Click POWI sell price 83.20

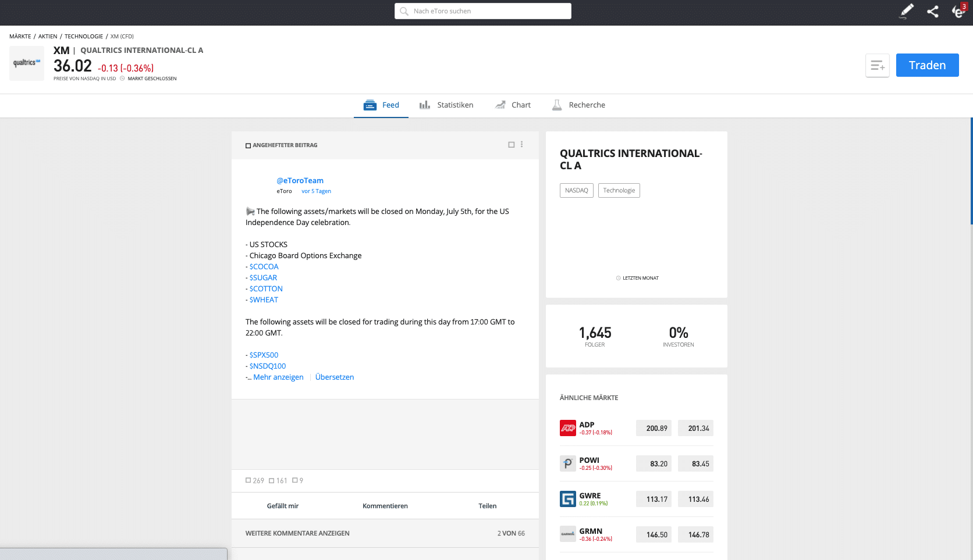click(654, 463)
